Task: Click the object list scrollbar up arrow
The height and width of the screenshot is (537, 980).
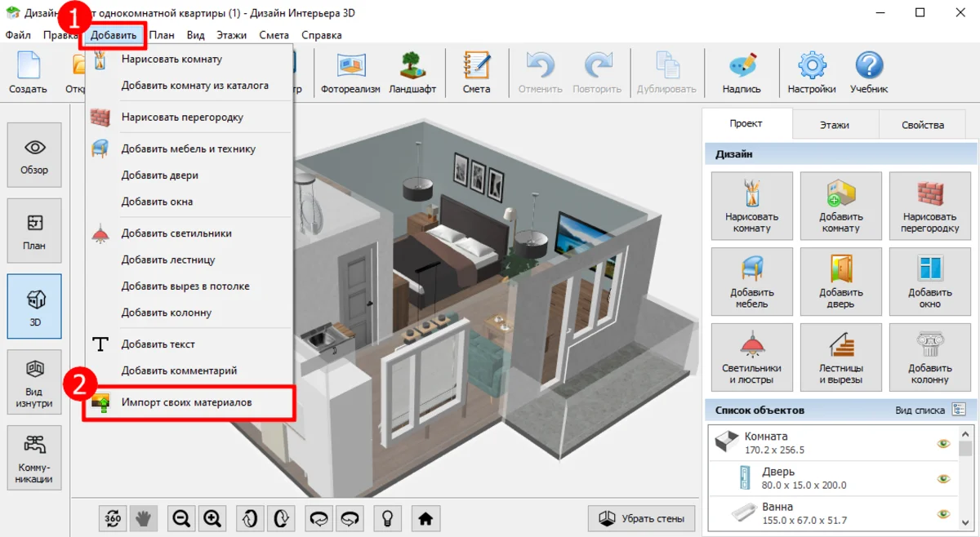Action: coord(965,434)
